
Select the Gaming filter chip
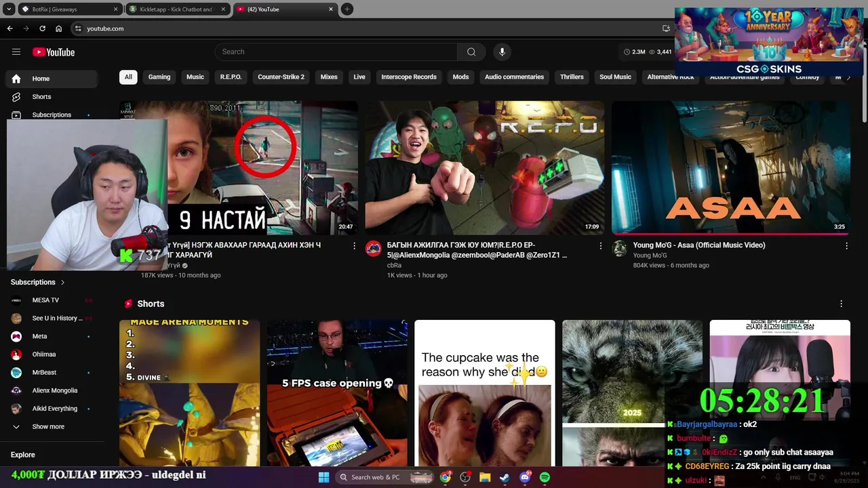coord(159,77)
